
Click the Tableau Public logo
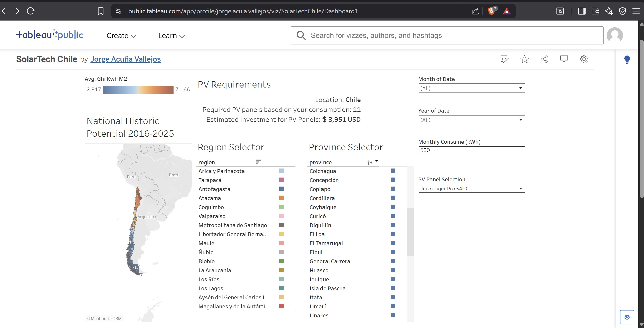point(49,35)
